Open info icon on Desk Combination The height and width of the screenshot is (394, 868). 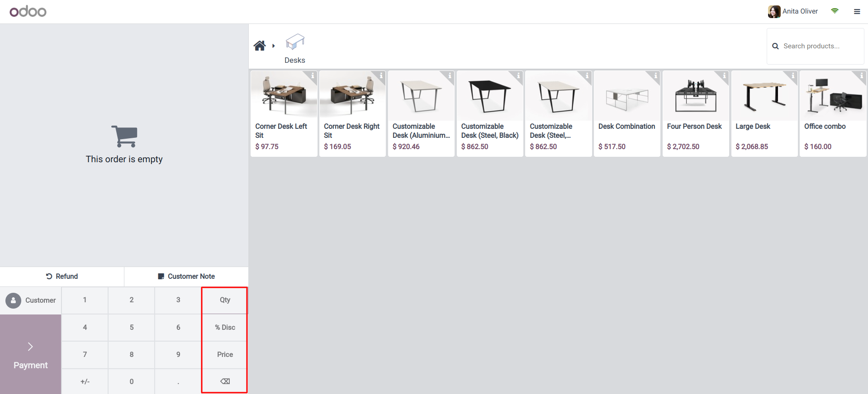(655, 75)
